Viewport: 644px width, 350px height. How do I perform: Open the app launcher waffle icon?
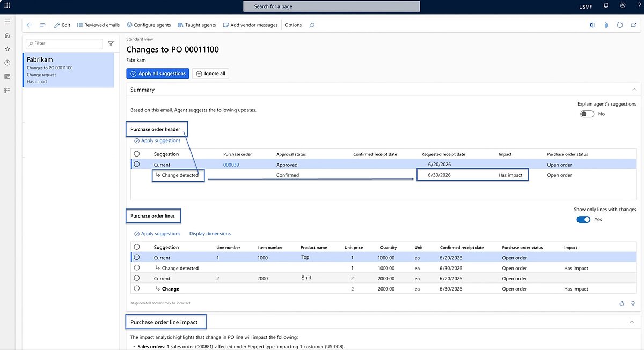tap(7, 5)
